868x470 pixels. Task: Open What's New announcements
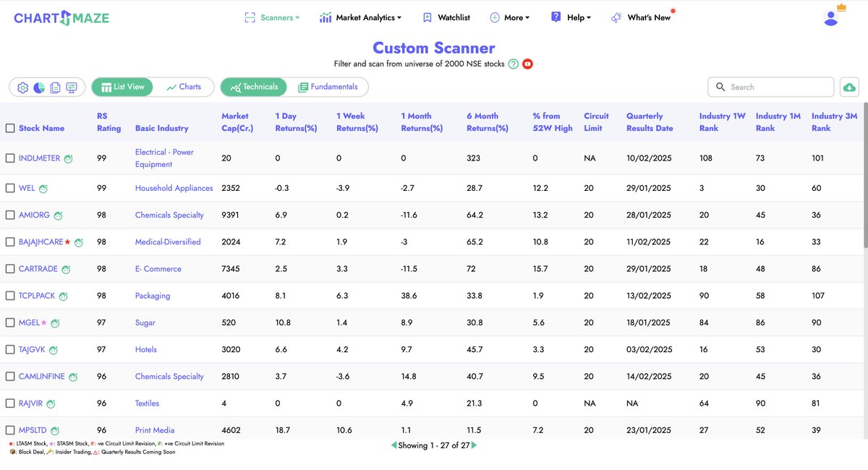click(x=642, y=17)
